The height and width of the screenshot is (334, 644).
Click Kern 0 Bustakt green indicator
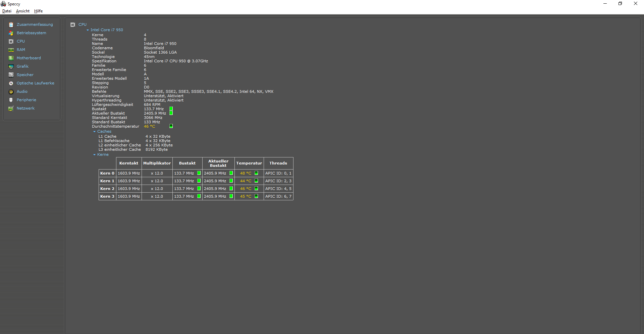(x=199, y=173)
